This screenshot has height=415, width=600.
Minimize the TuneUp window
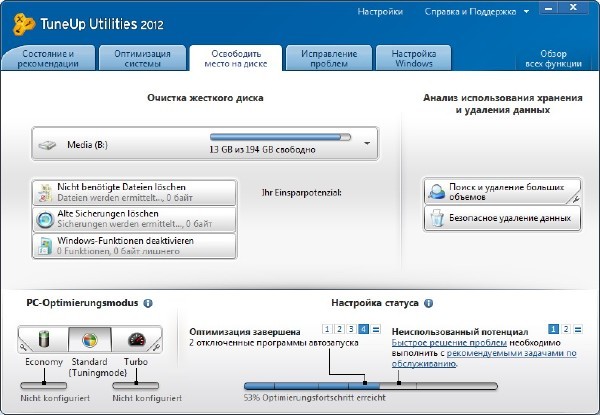(x=549, y=8)
